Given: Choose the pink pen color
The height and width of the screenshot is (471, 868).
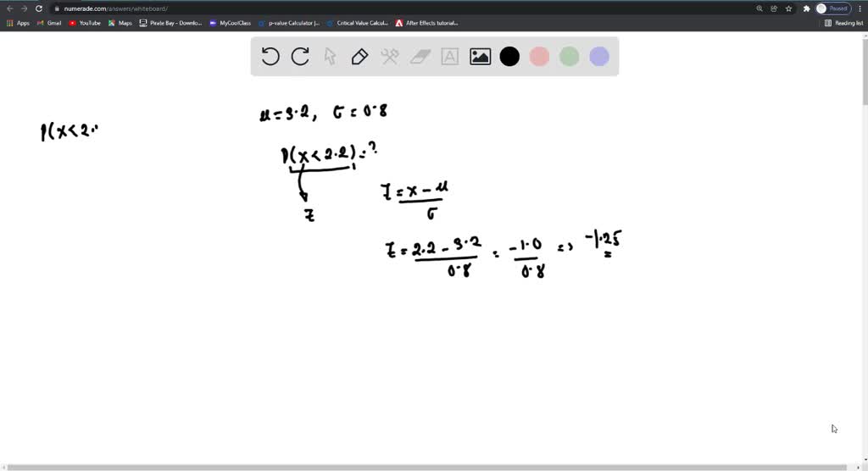Looking at the screenshot, I should click(x=539, y=57).
